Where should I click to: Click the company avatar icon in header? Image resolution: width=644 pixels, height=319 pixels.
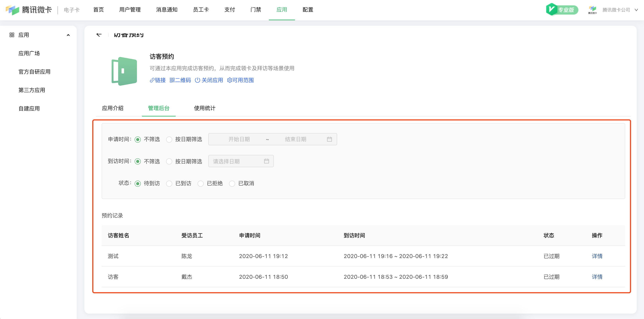pyautogui.click(x=592, y=10)
